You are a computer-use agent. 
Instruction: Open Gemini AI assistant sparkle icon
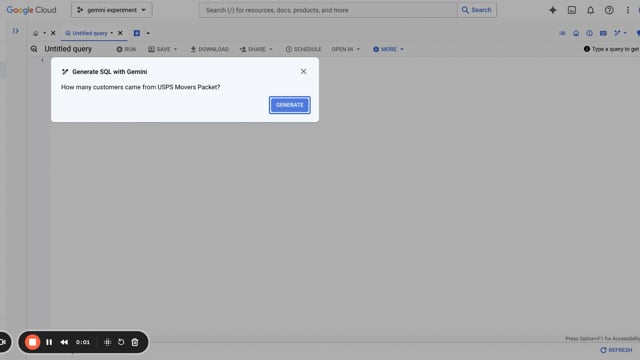pyautogui.click(x=553, y=10)
